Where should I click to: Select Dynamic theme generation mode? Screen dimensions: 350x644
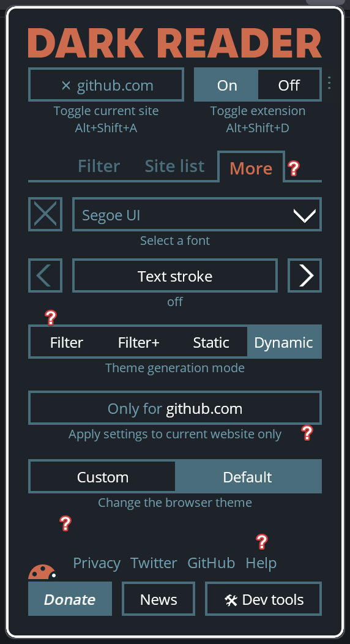[284, 342]
